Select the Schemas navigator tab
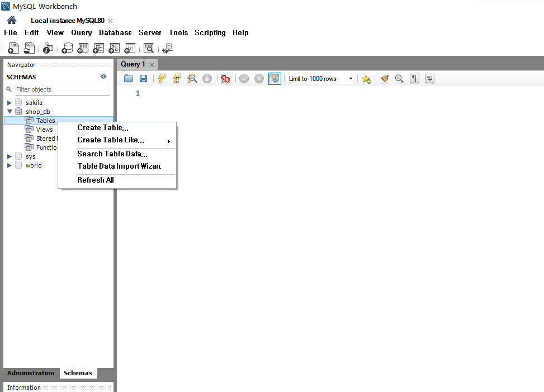Viewport: 544px width, 392px height. coord(78,373)
